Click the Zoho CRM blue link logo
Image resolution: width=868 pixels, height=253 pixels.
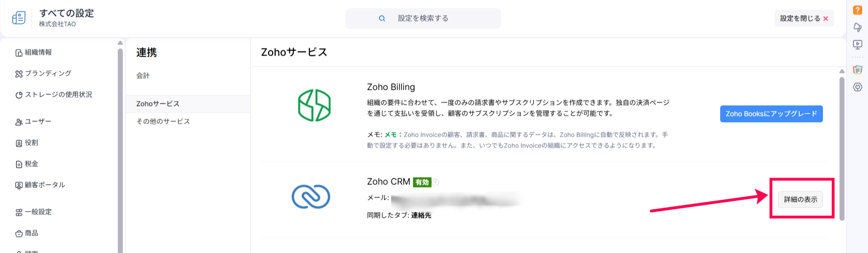(311, 197)
